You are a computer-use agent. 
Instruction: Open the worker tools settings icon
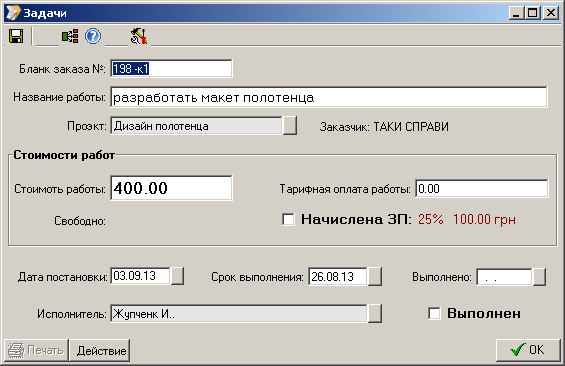coord(139,36)
